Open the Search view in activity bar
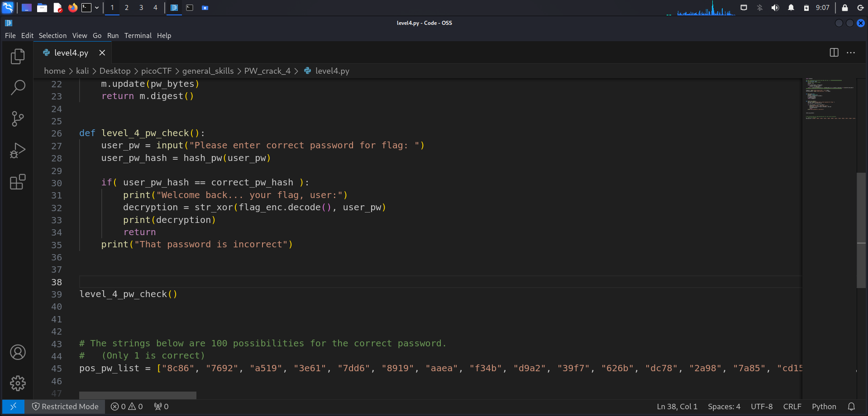 click(18, 87)
